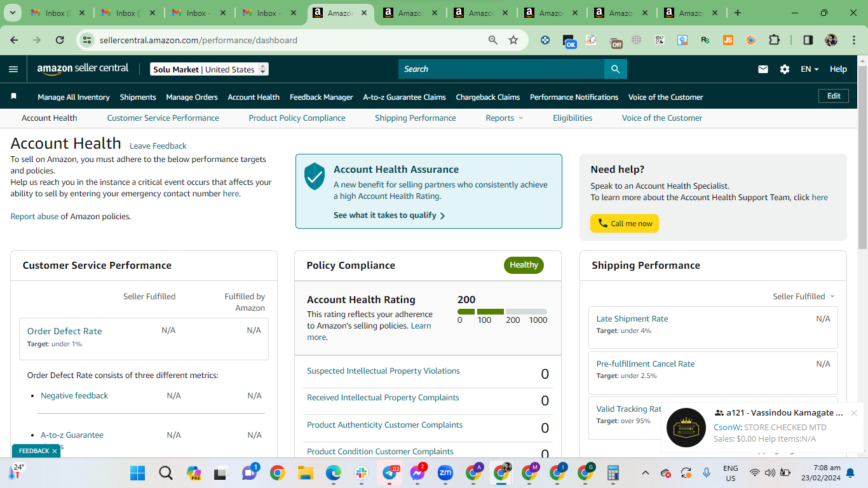
Task: Open the Negative feedback link
Action: coord(74,396)
